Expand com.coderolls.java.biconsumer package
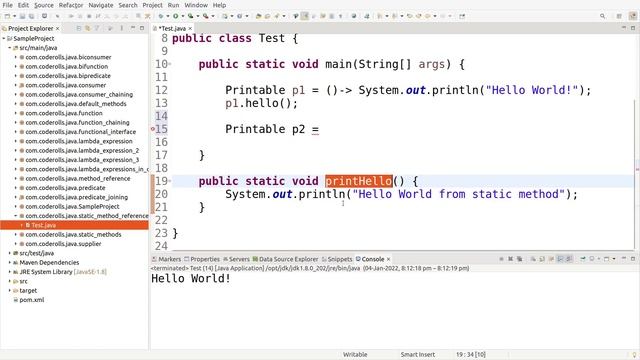 tap(16, 57)
